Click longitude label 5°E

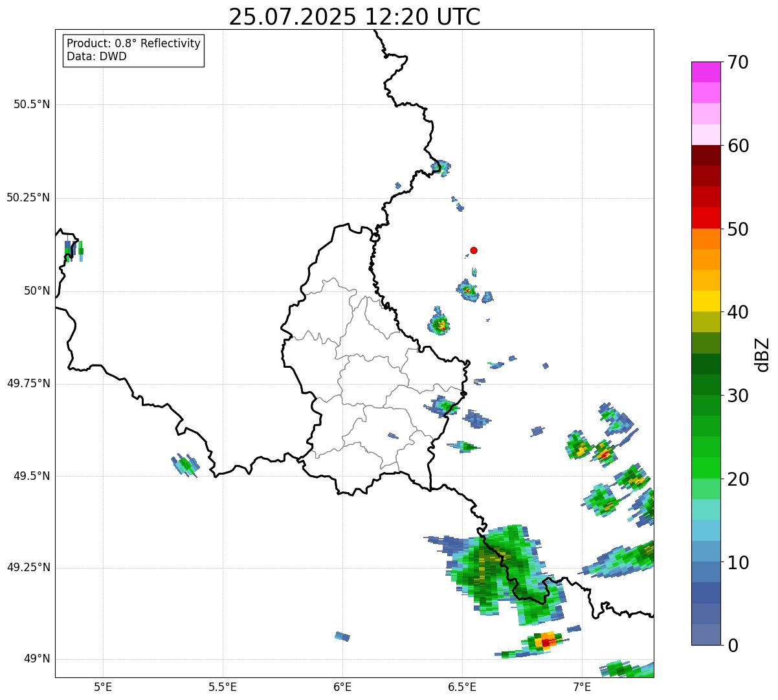pos(103,686)
